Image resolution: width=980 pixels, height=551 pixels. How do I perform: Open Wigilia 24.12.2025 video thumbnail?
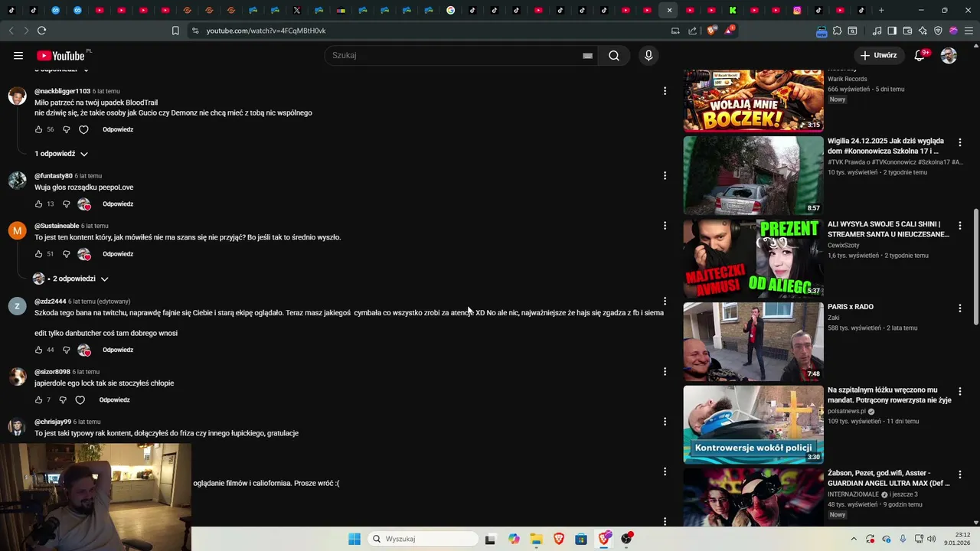coord(753,175)
